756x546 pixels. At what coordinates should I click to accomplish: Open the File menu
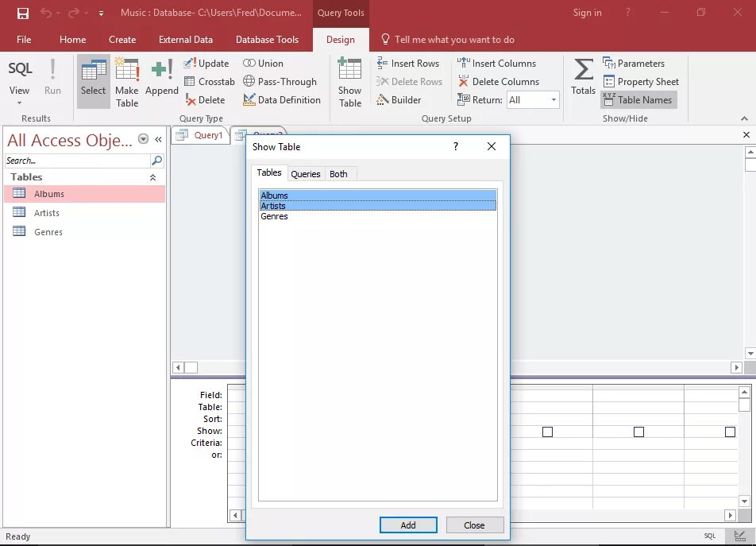pos(24,40)
